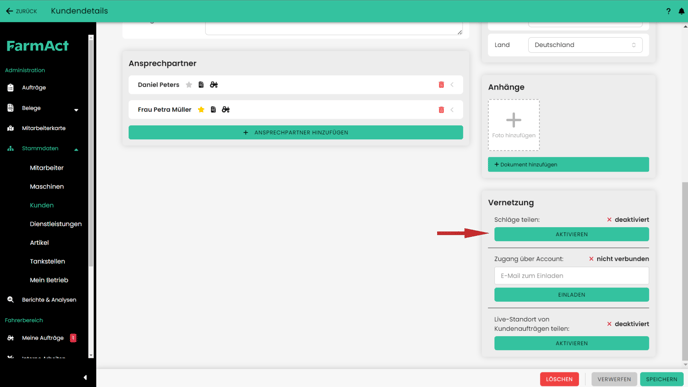Viewport: 688px width, 387px height.
Task: Click the red badge on Meine Aufträge
Action: tap(73, 338)
